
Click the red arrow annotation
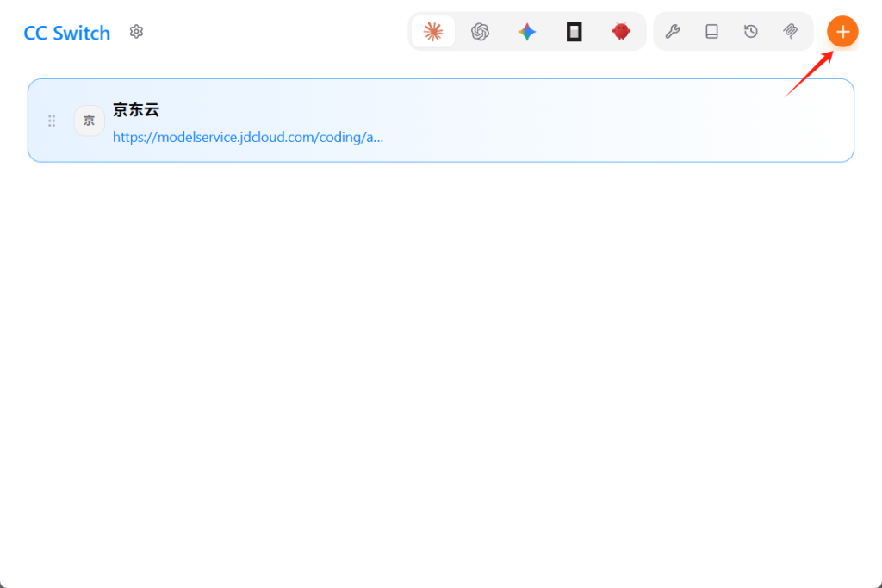click(x=808, y=74)
